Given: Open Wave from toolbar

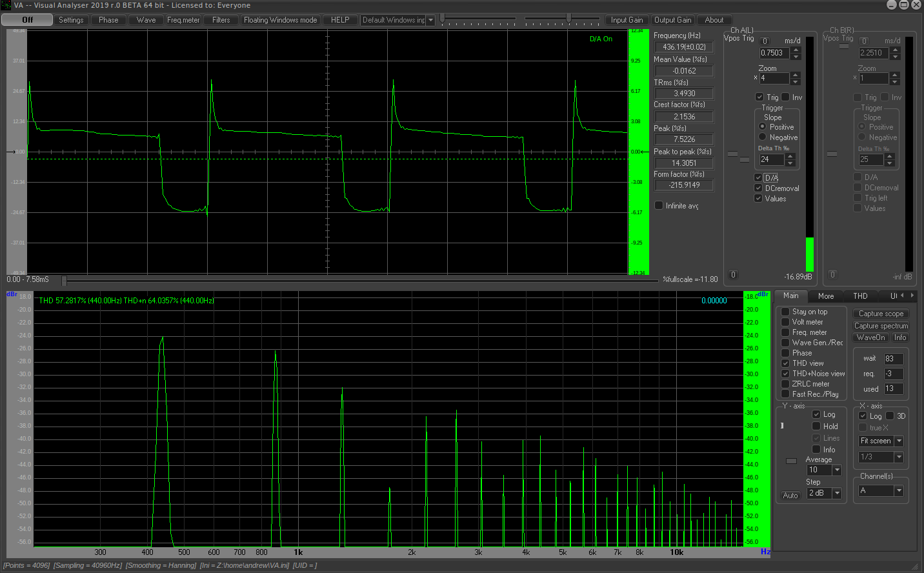Looking at the screenshot, I should pyautogui.click(x=146, y=20).
